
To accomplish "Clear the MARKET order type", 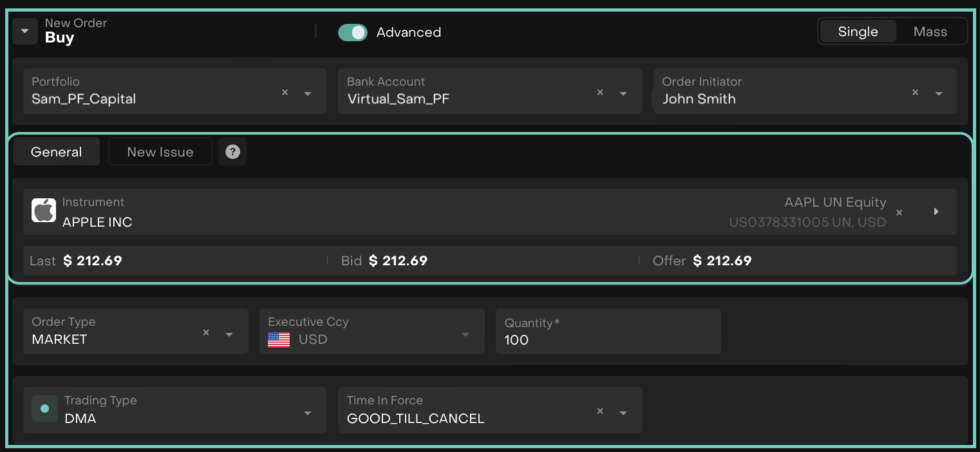I will 206,333.
